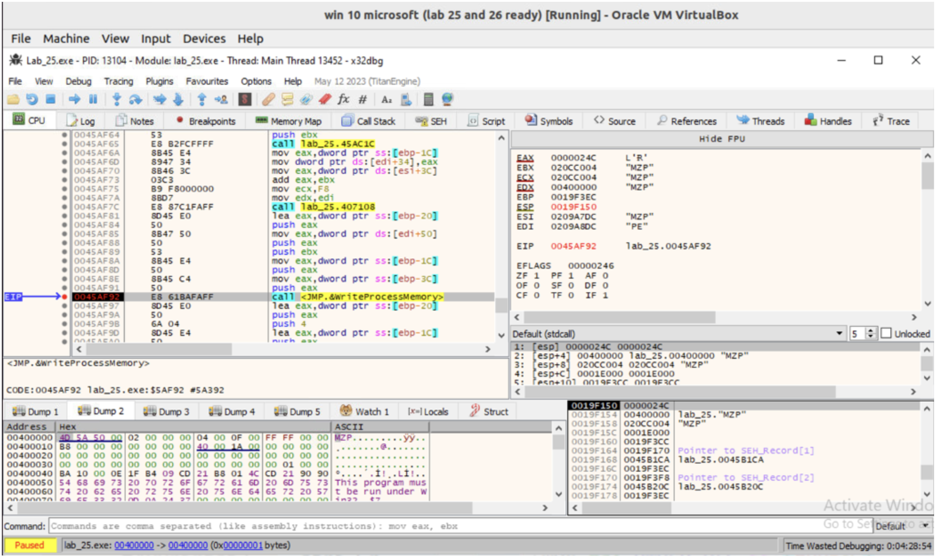The height and width of the screenshot is (560, 935).
Task: Click the Paused status indicator
Action: [30, 545]
